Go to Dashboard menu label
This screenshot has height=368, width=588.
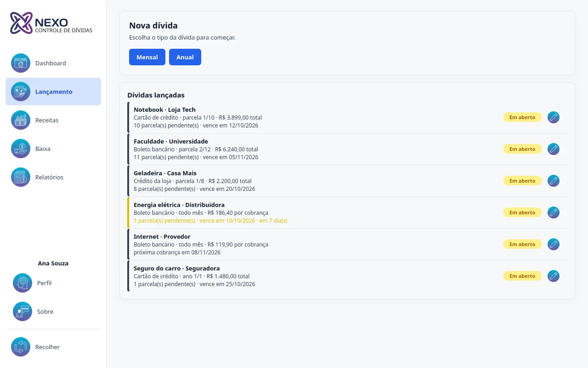pos(51,63)
